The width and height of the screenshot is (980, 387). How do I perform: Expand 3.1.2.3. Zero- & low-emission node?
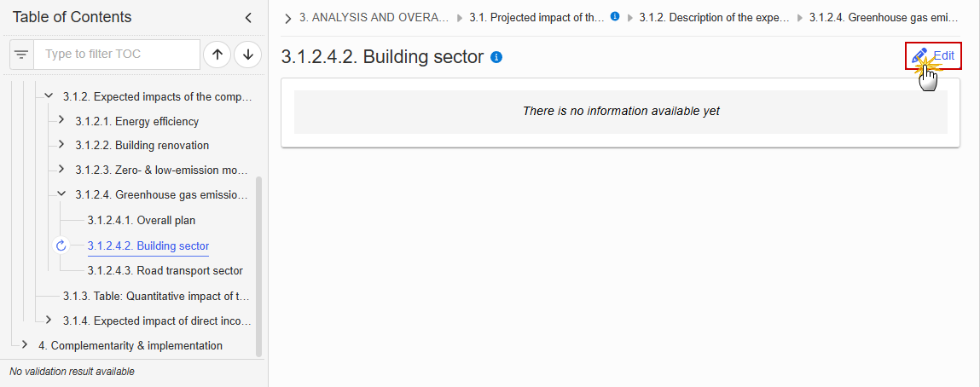tap(61, 169)
